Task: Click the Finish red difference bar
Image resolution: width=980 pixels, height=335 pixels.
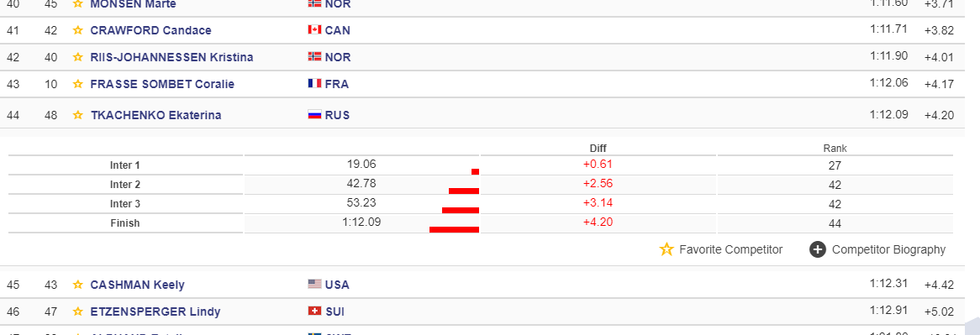Action: [x=455, y=229]
